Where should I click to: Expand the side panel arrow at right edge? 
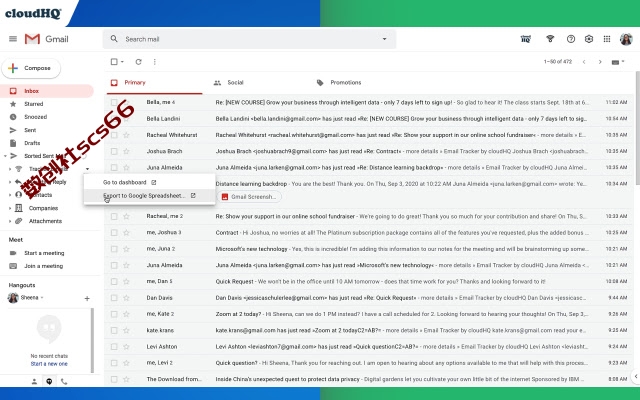point(636,376)
